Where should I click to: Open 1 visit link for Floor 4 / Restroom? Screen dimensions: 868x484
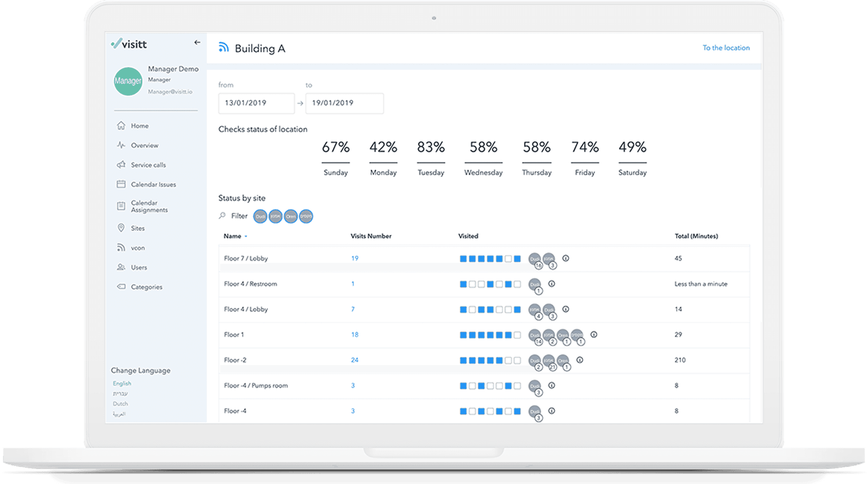[x=353, y=284]
